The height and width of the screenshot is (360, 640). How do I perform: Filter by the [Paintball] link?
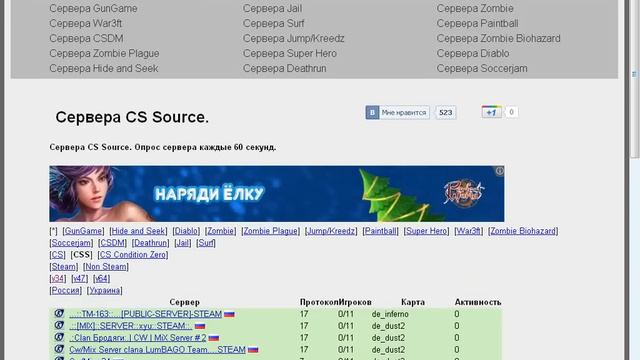tap(380, 231)
